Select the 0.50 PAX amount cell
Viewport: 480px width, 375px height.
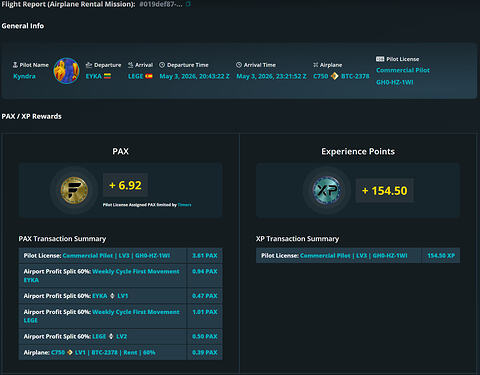(x=205, y=336)
